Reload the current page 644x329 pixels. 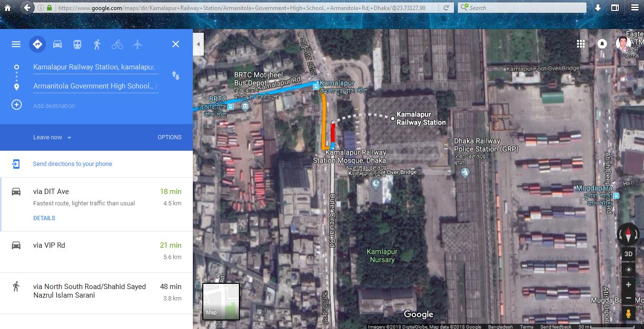click(x=446, y=8)
